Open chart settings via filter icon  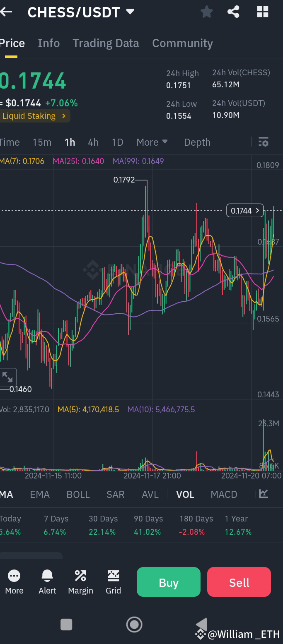click(264, 142)
